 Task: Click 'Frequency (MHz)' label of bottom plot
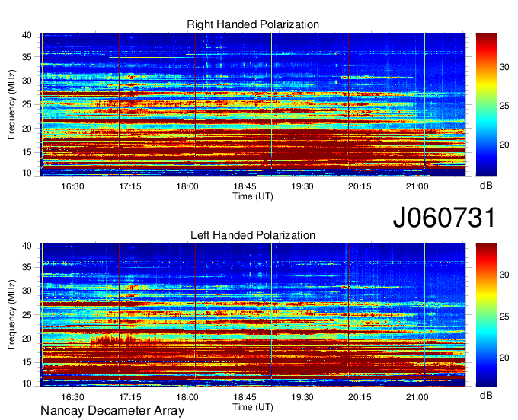[x=11, y=315]
